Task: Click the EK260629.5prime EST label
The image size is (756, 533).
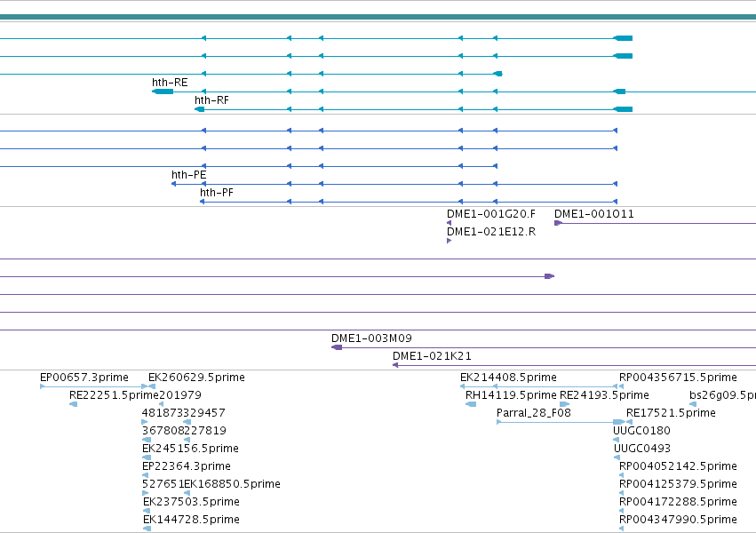Action: pos(196,378)
